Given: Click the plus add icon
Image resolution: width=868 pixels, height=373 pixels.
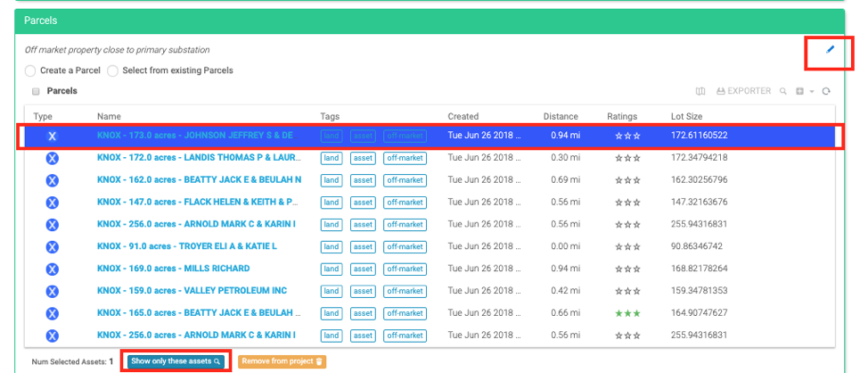Looking at the screenshot, I should pos(799,91).
